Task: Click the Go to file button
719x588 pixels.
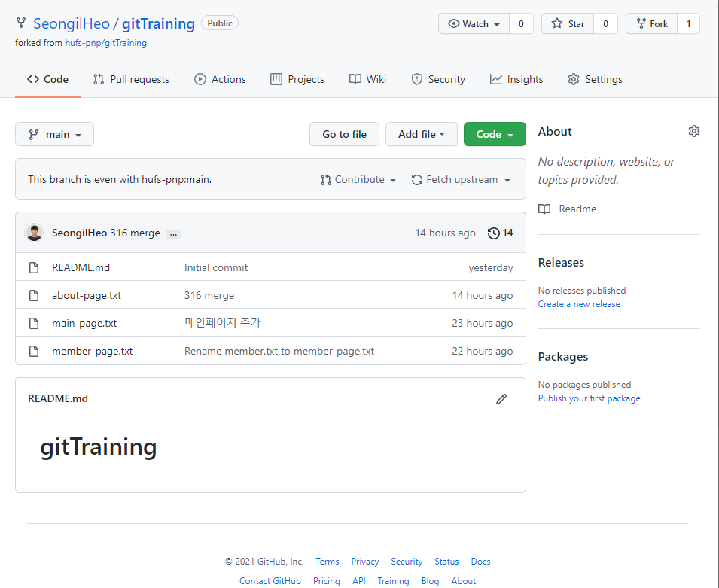Action: tap(344, 134)
